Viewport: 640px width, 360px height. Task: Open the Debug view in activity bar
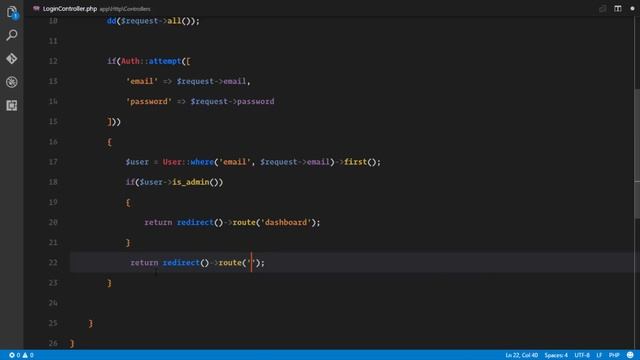[x=12, y=82]
